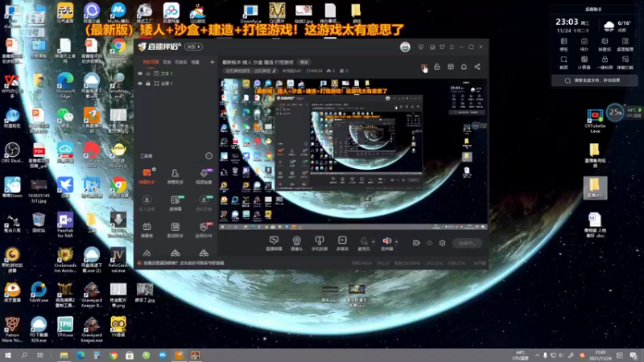644x362 pixels.
Task: Open the video connect tool with purple badge
Action: tap(204, 175)
